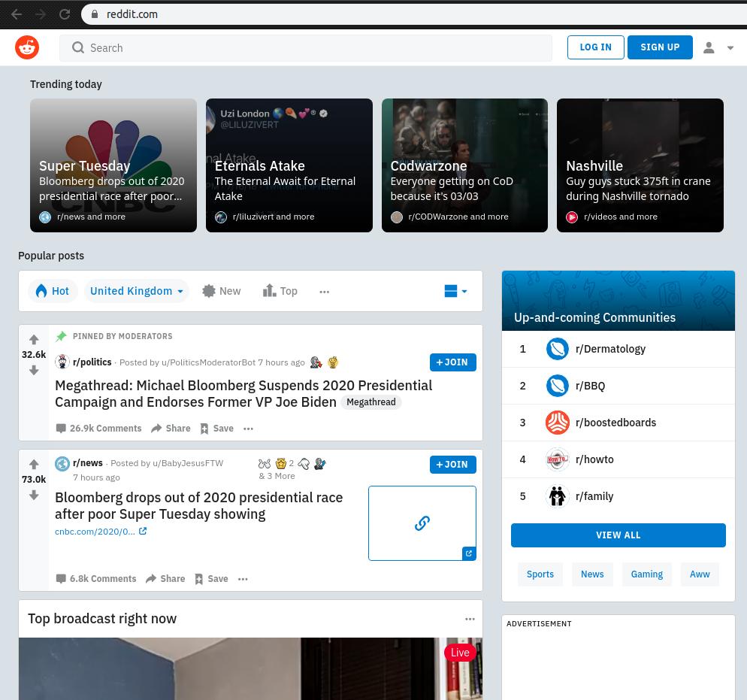Open more options on the Megathread post
Image resolution: width=747 pixels, height=700 pixels.
248,429
